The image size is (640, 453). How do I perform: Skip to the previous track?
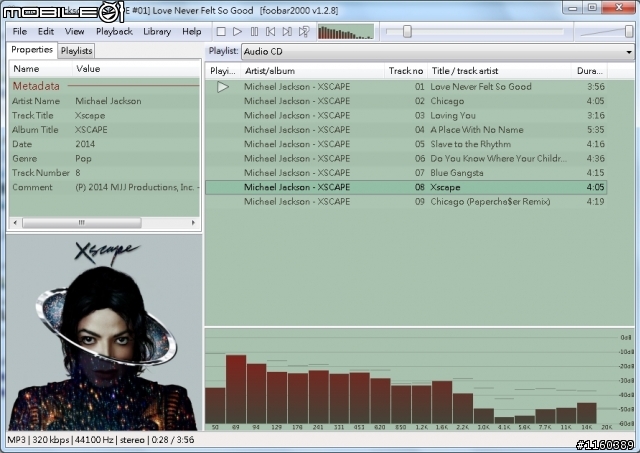pos(270,31)
